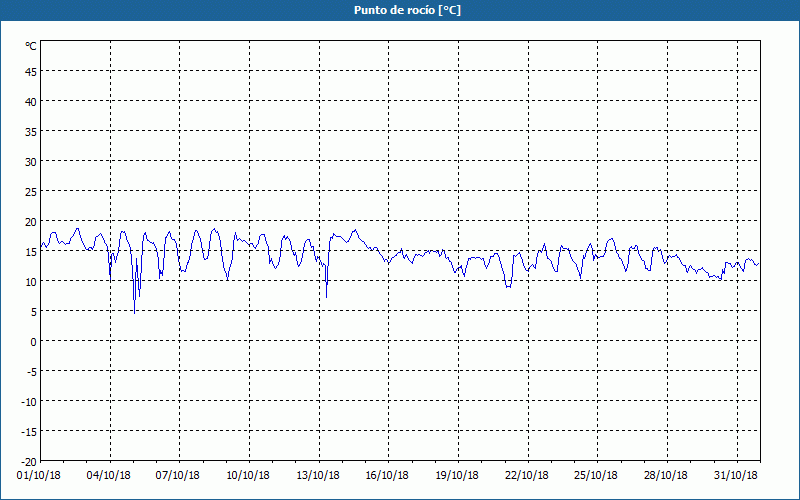Click the 16/10/18 date label

click(x=387, y=476)
